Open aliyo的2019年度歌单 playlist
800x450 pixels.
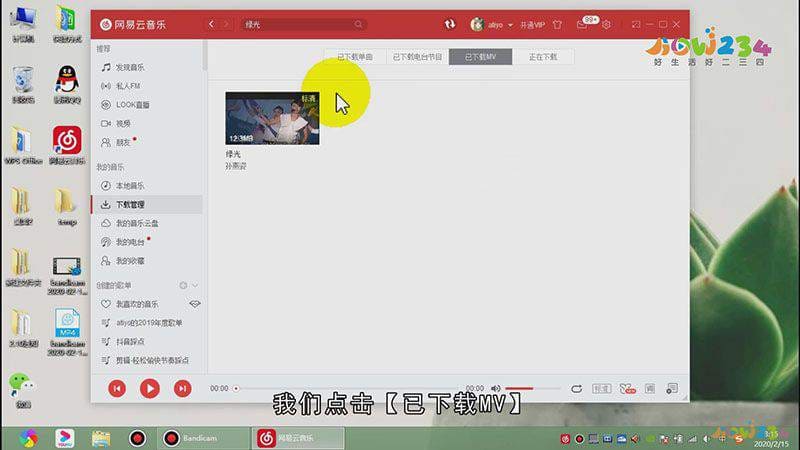(147, 323)
